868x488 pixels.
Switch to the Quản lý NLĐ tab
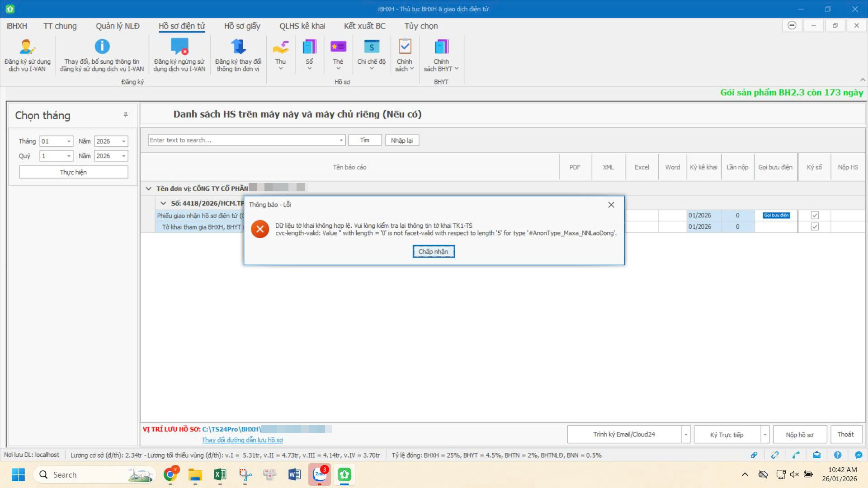[x=118, y=26]
